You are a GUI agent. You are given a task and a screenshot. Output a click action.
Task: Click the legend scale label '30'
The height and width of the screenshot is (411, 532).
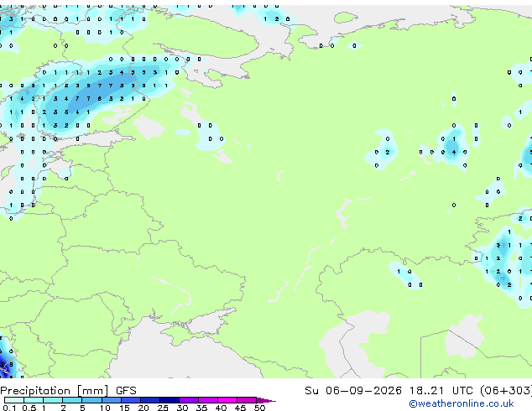pyautogui.click(x=182, y=408)
